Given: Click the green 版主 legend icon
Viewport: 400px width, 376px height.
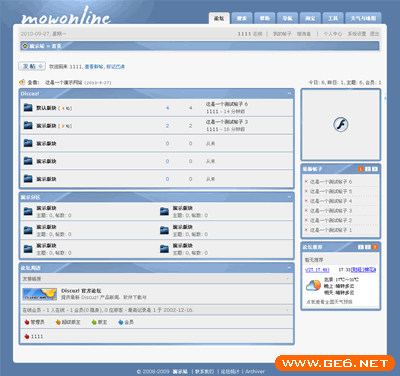Looking at the screenshot, I should pyautogui.click(x=94, y=322).
